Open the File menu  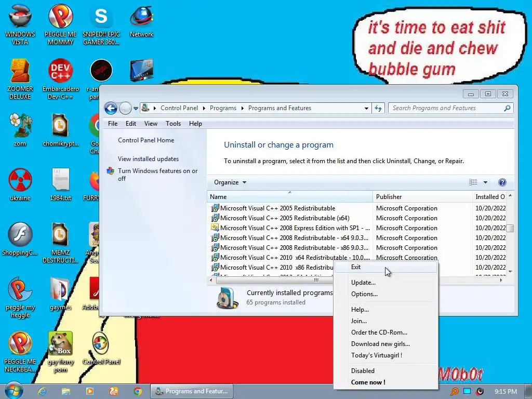(113, 124)
